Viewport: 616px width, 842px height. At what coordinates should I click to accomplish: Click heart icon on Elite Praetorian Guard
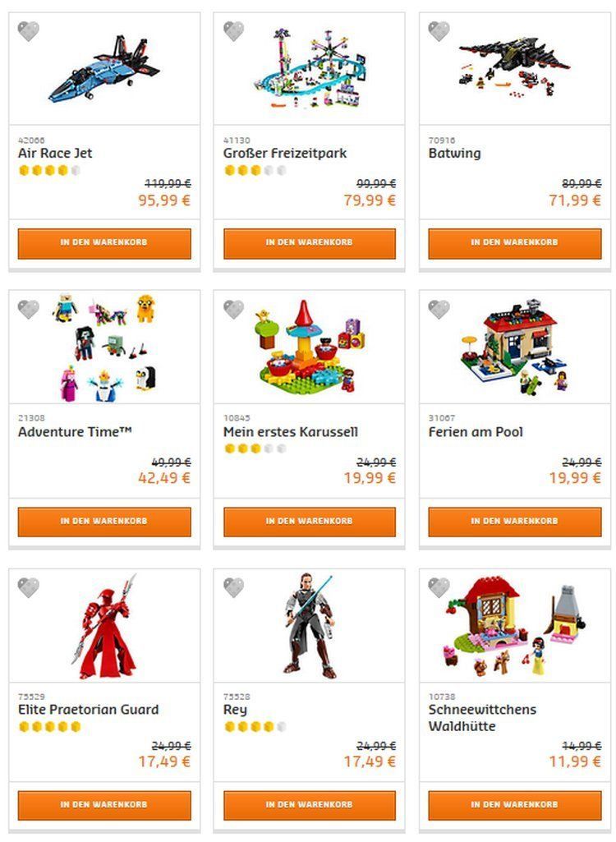[29, 587]
